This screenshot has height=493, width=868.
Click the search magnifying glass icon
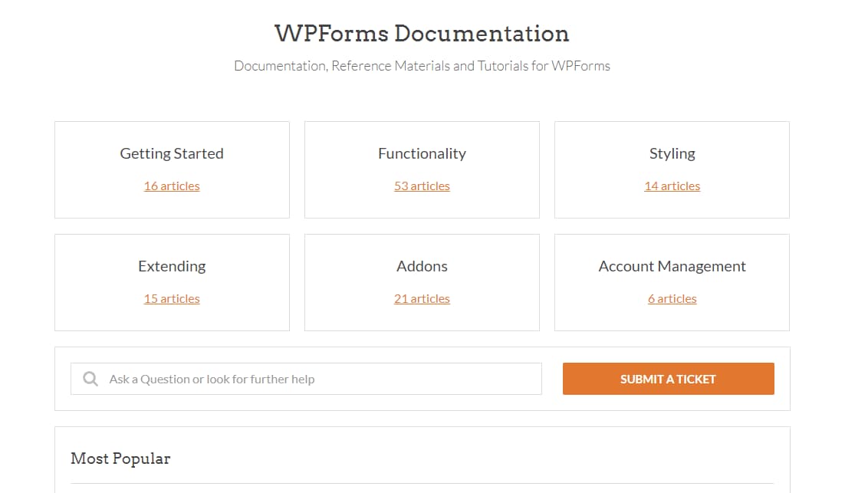(x=90, y=378)
